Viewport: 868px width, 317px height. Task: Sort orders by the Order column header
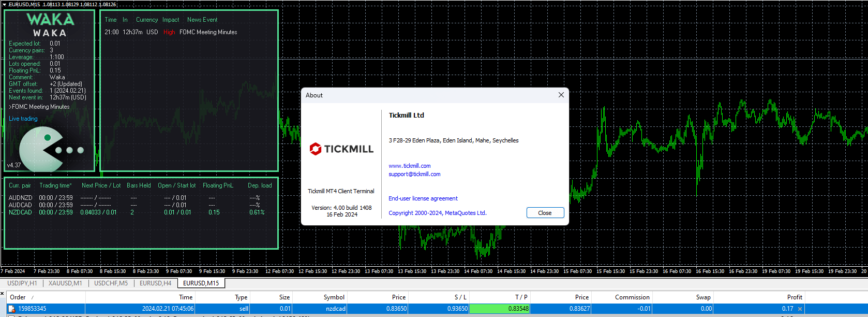pos(18,297)
